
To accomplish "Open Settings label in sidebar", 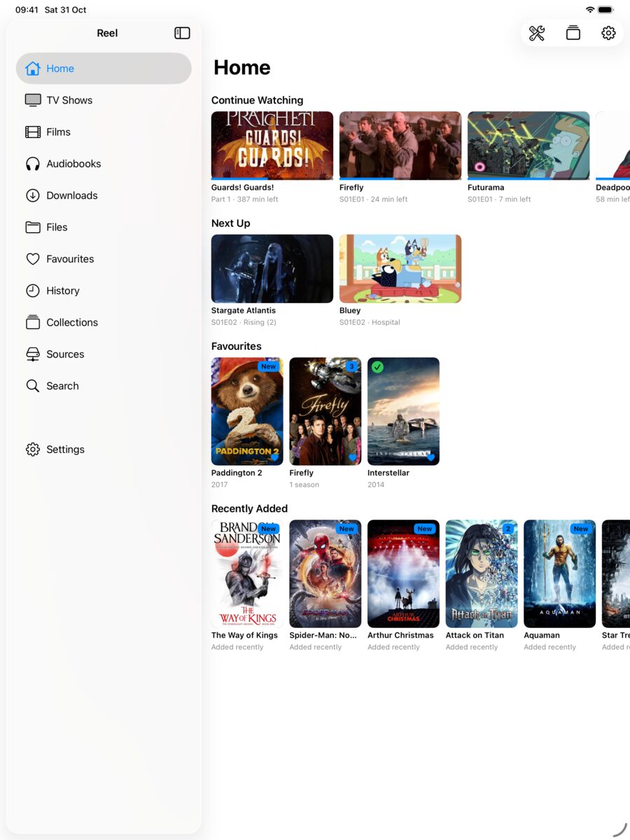I will click(x=65, y=449).
